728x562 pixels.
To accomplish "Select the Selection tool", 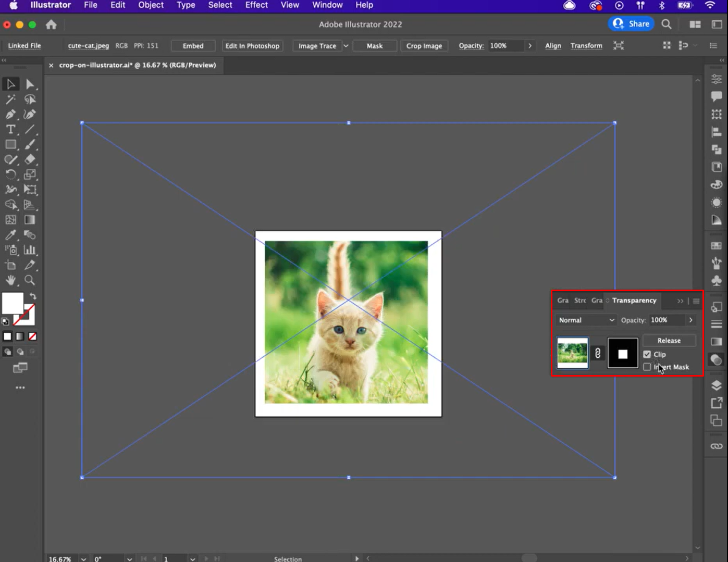I will pos(10,83).
